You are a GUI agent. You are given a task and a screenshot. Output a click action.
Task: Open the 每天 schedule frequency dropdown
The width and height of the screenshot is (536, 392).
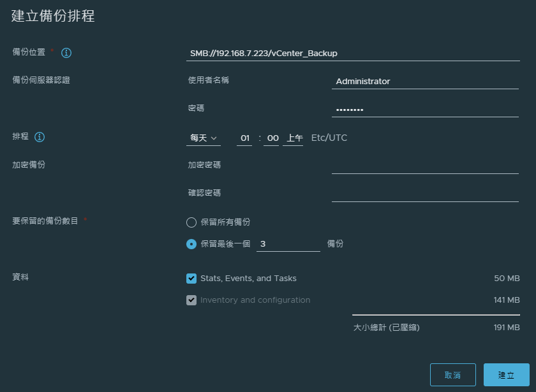204,138
